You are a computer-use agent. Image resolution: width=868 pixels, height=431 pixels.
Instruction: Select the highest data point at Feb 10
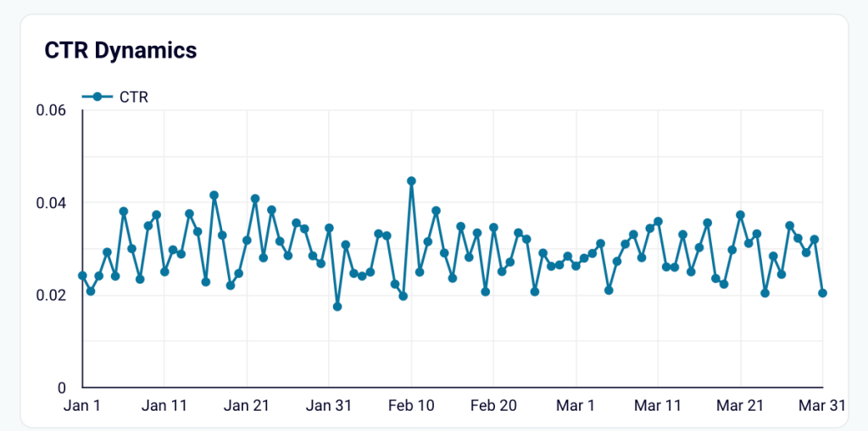pyautogui.click(x=411, y=180)
